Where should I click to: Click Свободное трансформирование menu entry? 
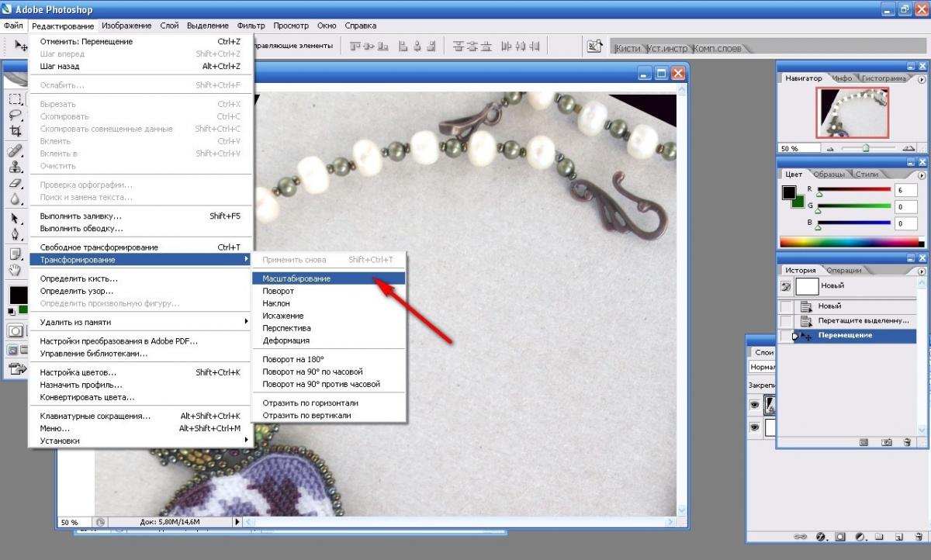[x=99, y=247]
